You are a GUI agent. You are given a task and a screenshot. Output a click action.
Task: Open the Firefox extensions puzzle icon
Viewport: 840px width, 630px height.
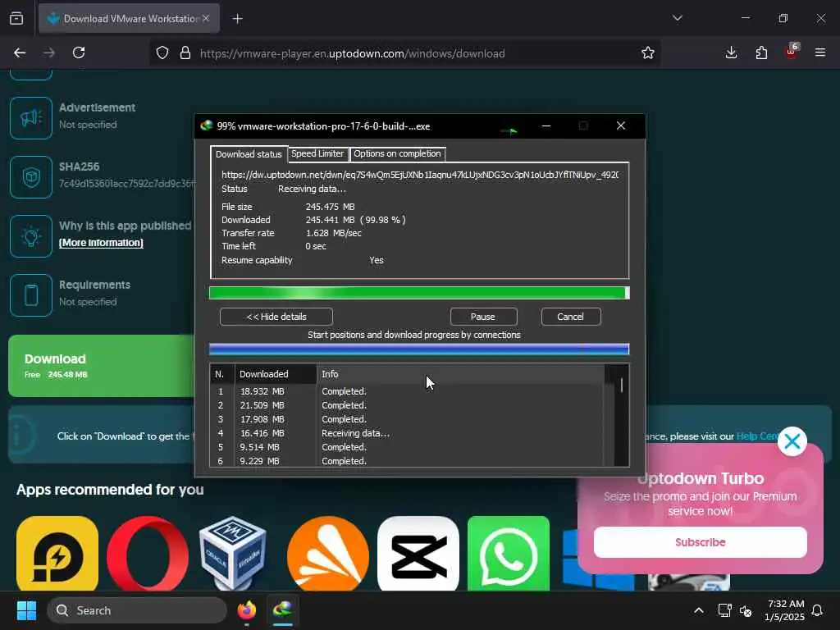click(761, 52)
